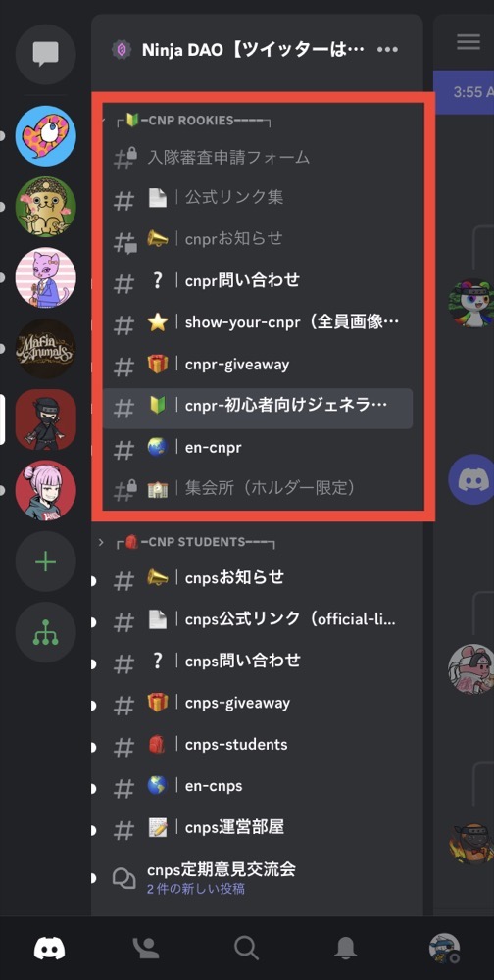
Task: Select the pink-haired girl server icon
Action: [x=46, y=491]
